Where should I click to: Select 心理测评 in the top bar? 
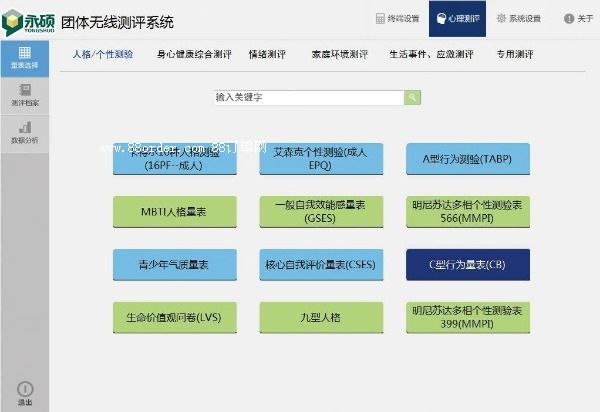[457, 18]
